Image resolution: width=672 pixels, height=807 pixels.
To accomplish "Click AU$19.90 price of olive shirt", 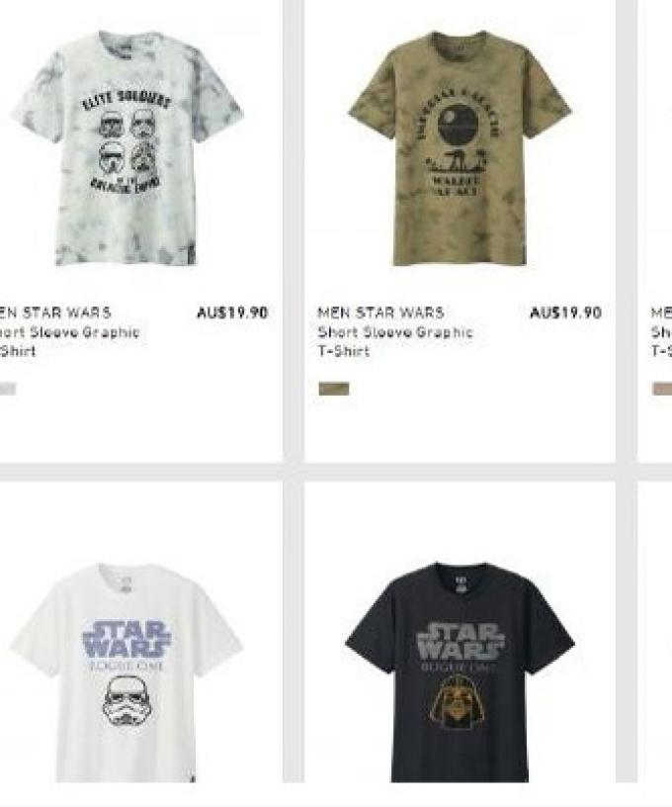I will pyautogui.click(x=565, y=313).
